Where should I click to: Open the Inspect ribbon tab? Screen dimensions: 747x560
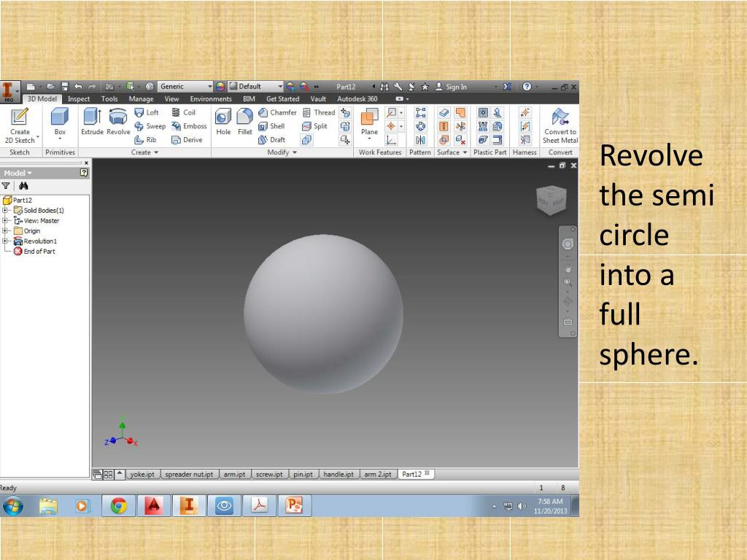[x=79, y=99]
